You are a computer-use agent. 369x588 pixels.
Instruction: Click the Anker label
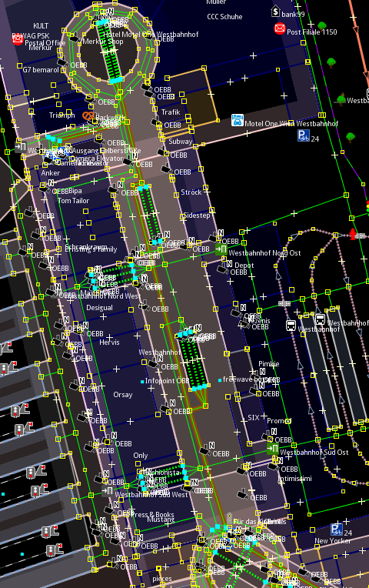point(51,173)
